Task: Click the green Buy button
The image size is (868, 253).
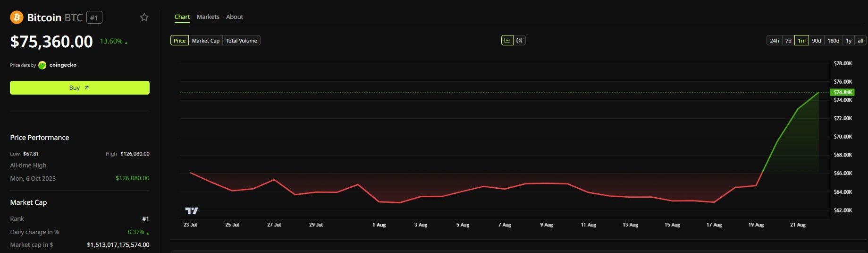Action: coord(80,88)
